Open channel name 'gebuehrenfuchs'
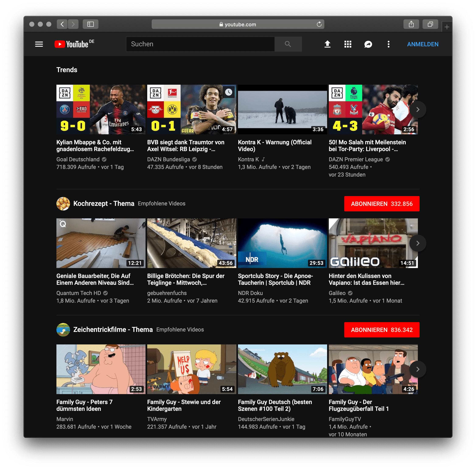Screen dimensions: 476x469 167,293
